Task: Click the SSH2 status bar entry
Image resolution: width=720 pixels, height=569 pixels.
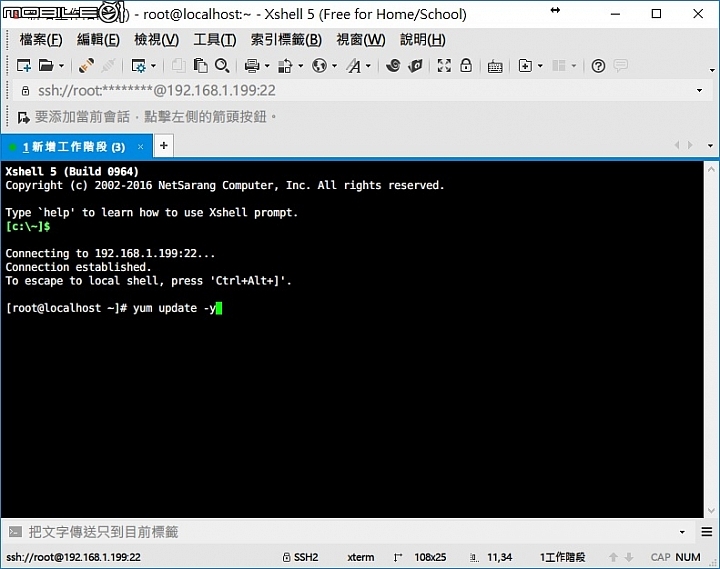Action: pyautogui.click(x=300, y=557)
